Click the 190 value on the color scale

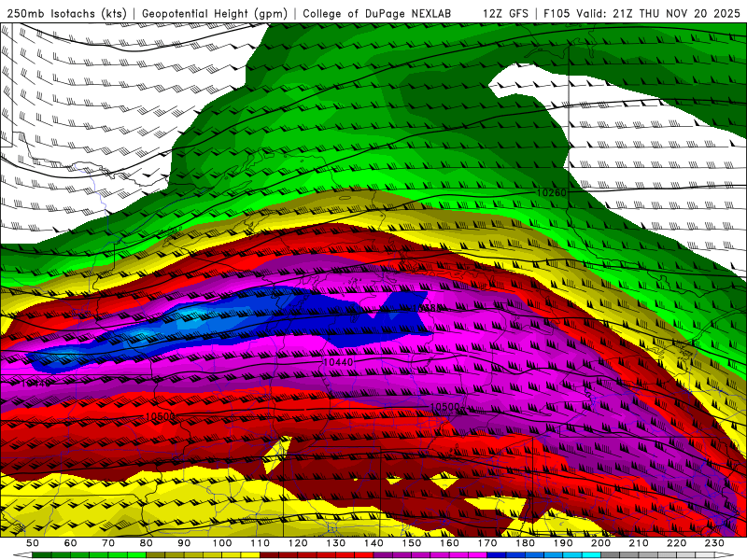[x=563, y=543]
